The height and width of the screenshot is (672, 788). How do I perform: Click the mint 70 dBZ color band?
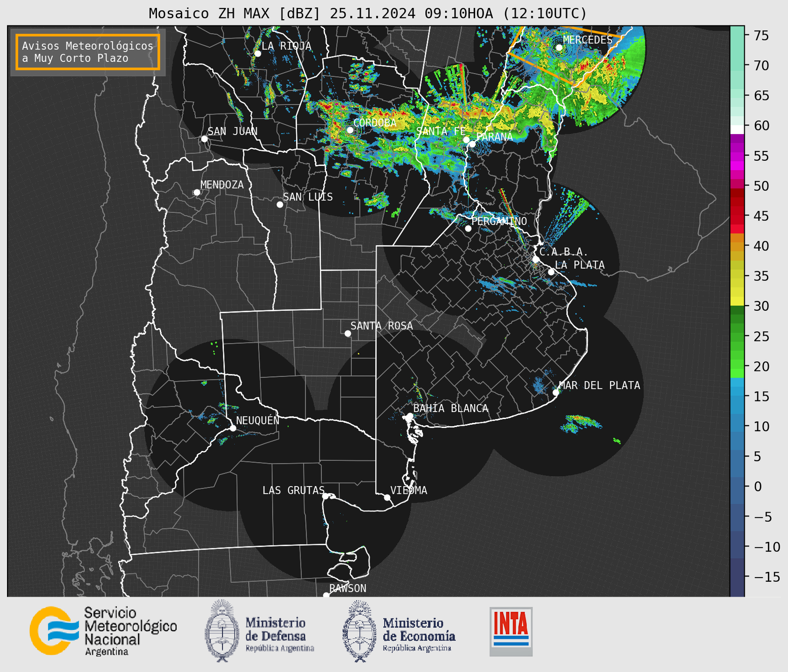point(737,65)
